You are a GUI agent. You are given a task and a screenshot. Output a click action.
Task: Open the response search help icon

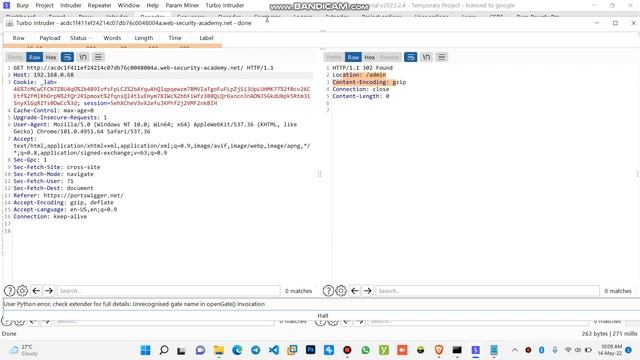tap(328, 291)
